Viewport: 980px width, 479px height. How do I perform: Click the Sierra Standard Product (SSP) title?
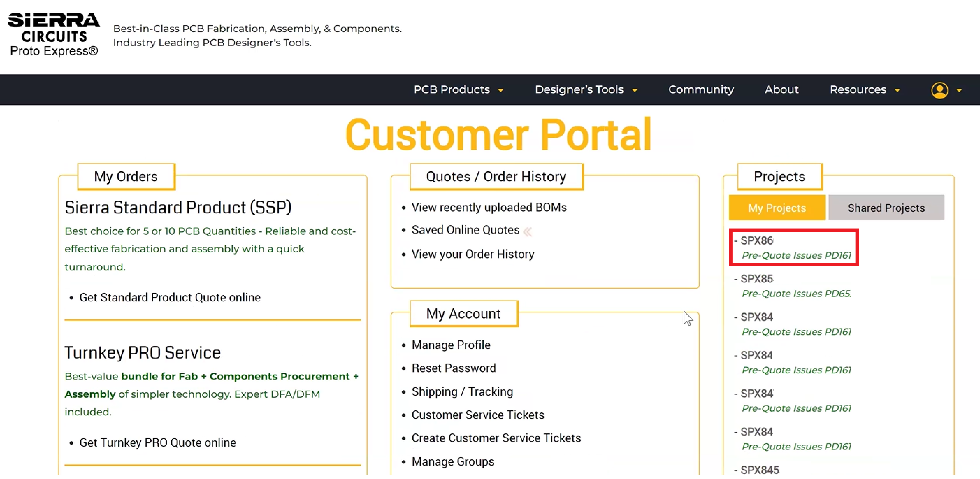pyautogui.click(x=178, y=208)
